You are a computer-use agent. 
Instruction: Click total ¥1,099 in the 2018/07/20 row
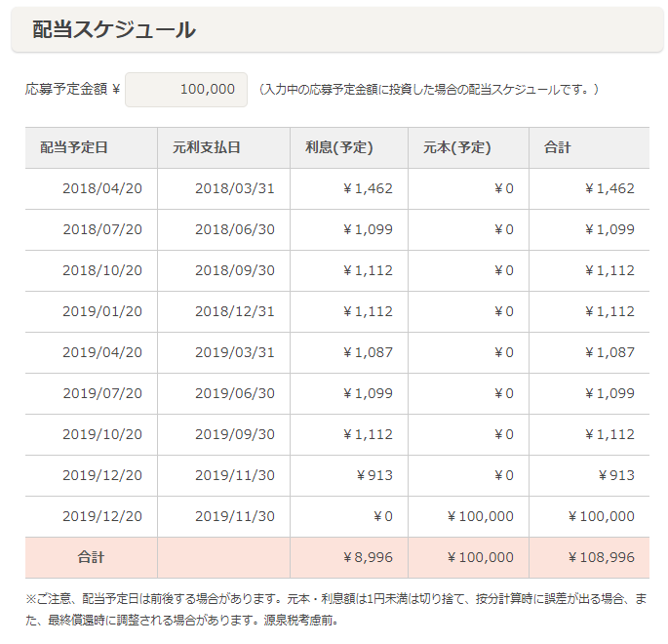[x=609, y=229]
